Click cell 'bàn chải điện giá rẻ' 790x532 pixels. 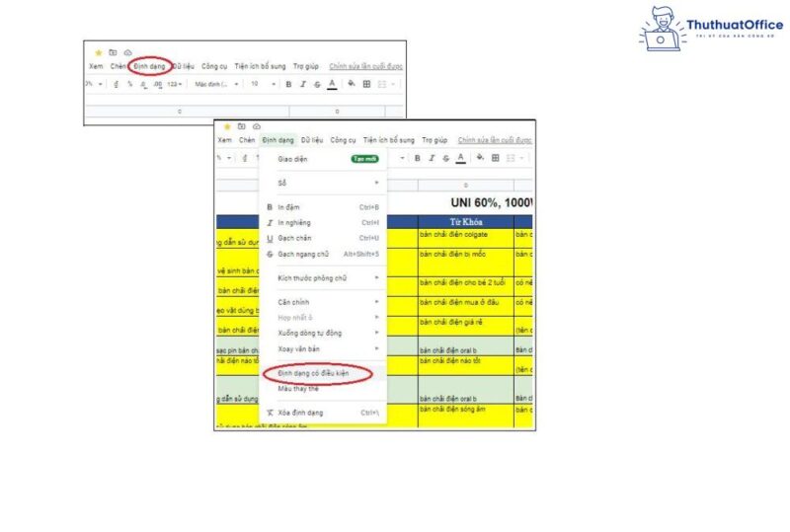pyautogui.click(x=466, y=326)
